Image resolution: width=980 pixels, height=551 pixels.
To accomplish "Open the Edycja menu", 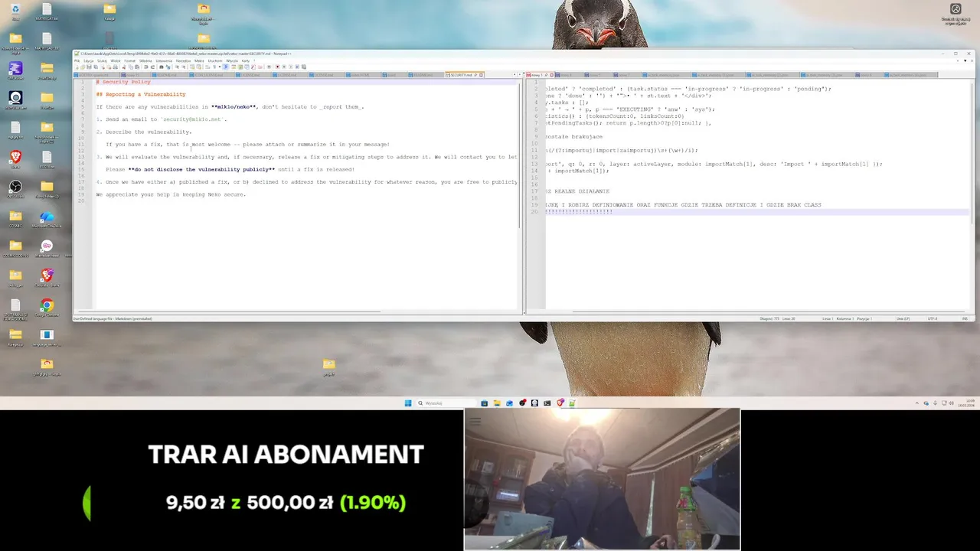I will tap(88, 60).
